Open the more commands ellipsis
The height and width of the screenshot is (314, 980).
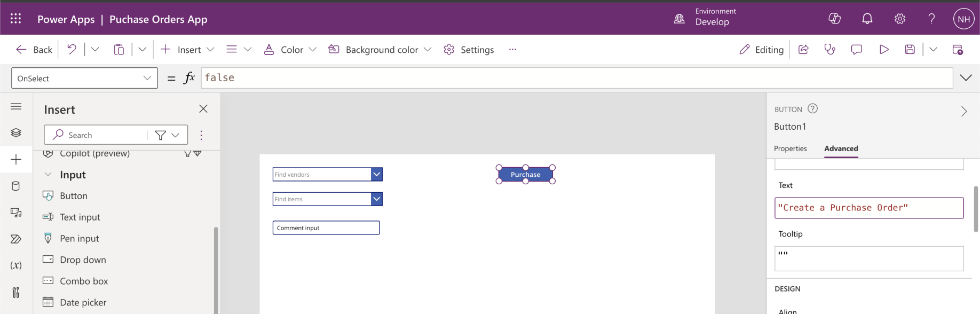512,49
